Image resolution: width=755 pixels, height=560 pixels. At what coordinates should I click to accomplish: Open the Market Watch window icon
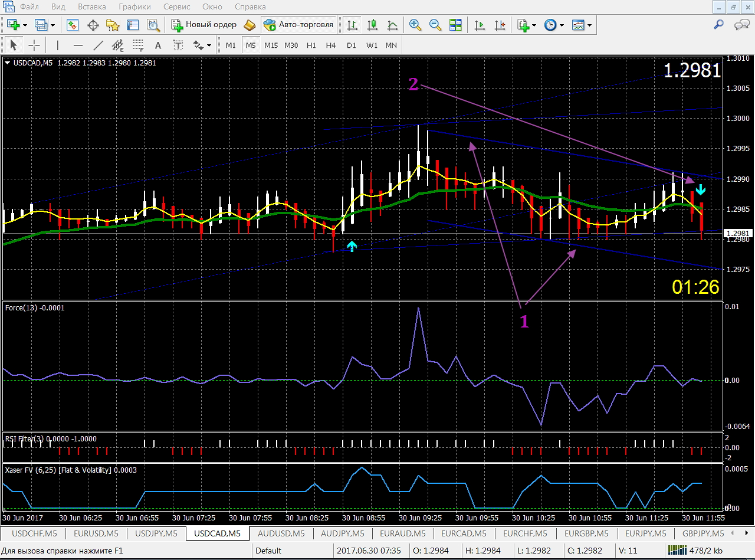[x=73, y=25]
